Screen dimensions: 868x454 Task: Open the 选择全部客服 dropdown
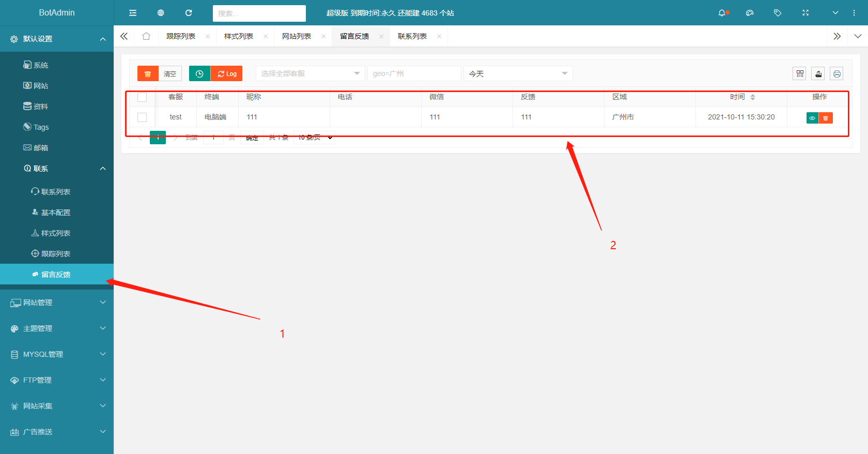tap(310, 73)
